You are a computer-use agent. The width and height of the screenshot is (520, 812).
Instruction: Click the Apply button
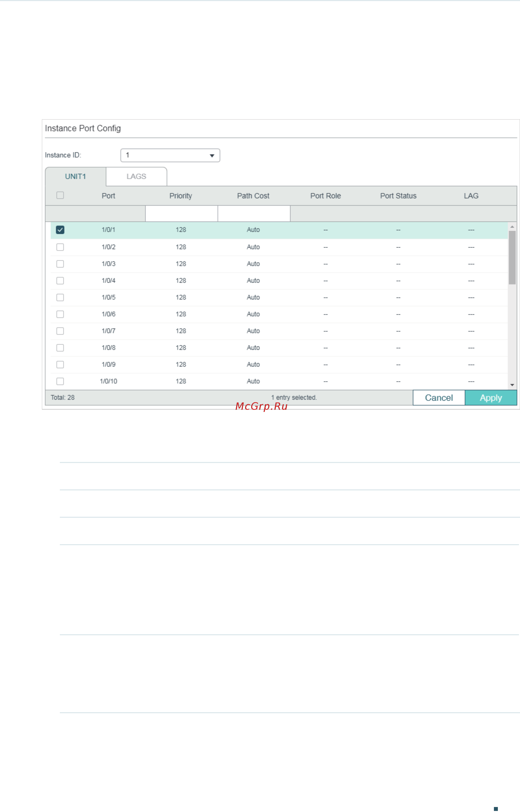tap(491, 398)
